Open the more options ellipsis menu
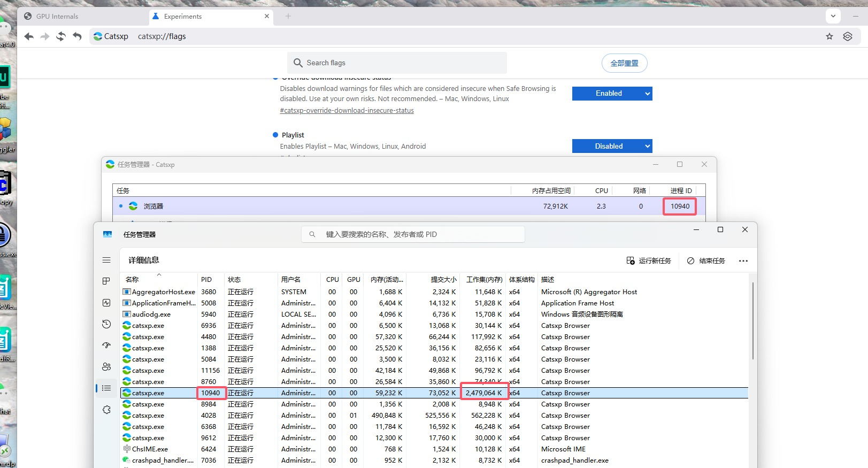Viewport: 868px width, 468px height. point(743,260)
